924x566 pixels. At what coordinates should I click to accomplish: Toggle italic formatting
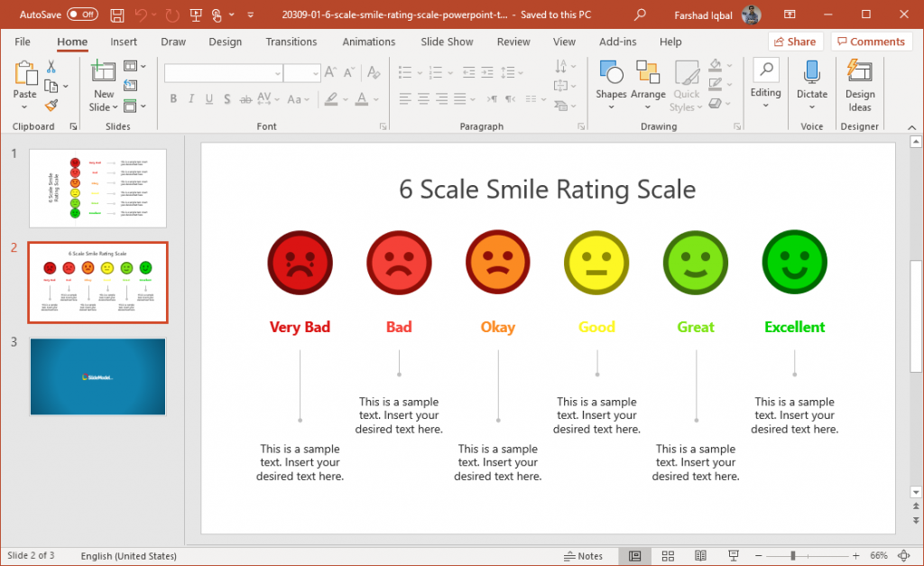[191, 98]
